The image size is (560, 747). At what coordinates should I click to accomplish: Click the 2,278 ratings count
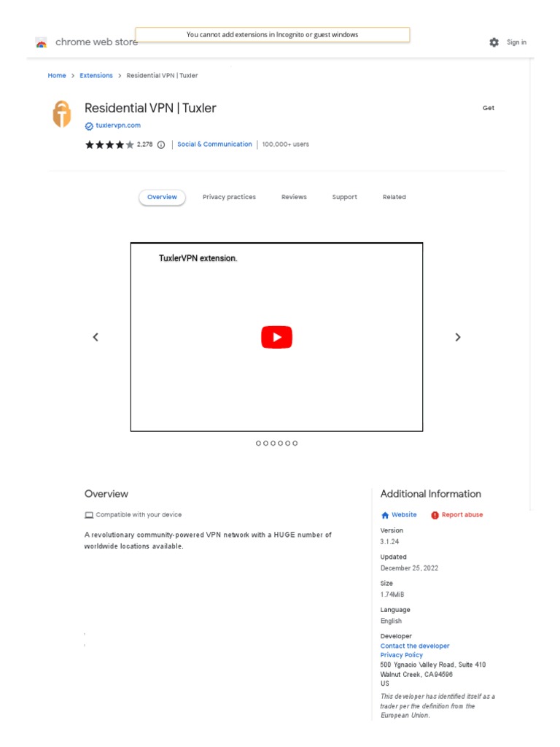145,144
